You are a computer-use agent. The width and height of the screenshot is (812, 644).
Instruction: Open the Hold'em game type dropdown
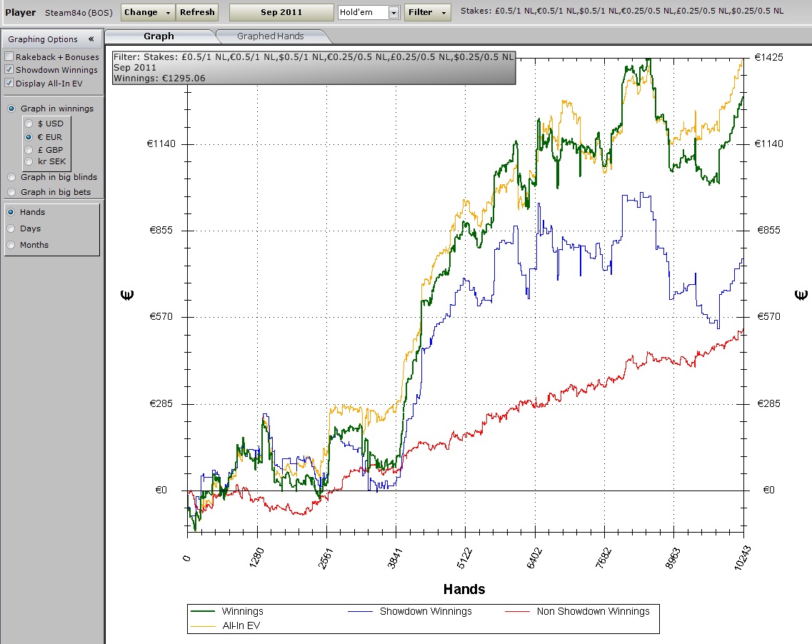pos(394,12)
